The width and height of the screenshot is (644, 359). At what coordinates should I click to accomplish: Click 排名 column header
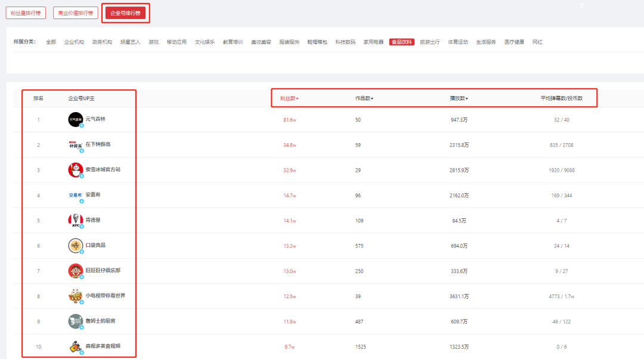[x=38, y=98]
